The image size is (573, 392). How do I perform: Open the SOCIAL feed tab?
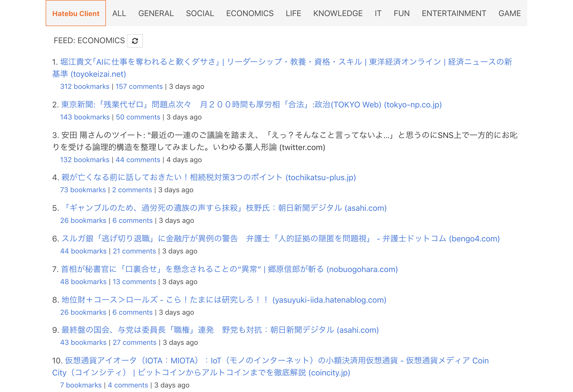point(200,13)
